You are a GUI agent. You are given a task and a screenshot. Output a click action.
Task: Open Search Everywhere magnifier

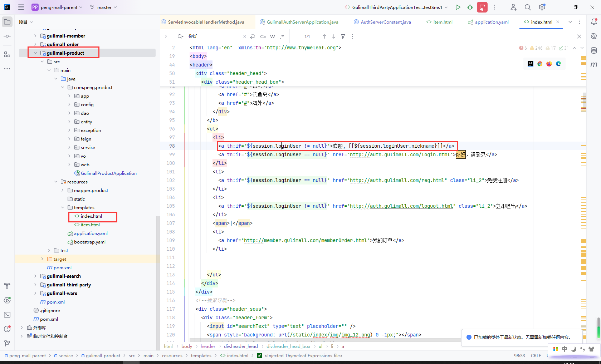click(x=528, y=7)
